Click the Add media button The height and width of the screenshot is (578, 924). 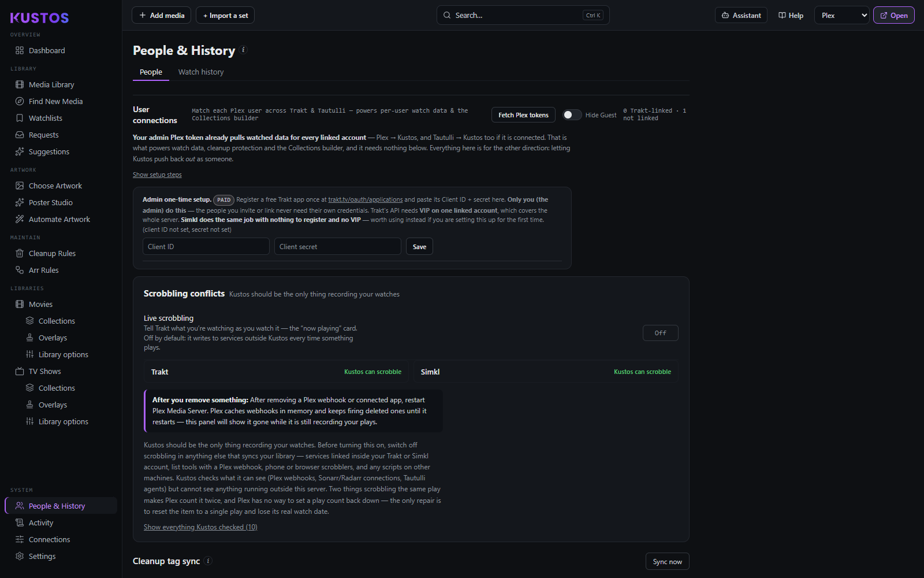162,16
